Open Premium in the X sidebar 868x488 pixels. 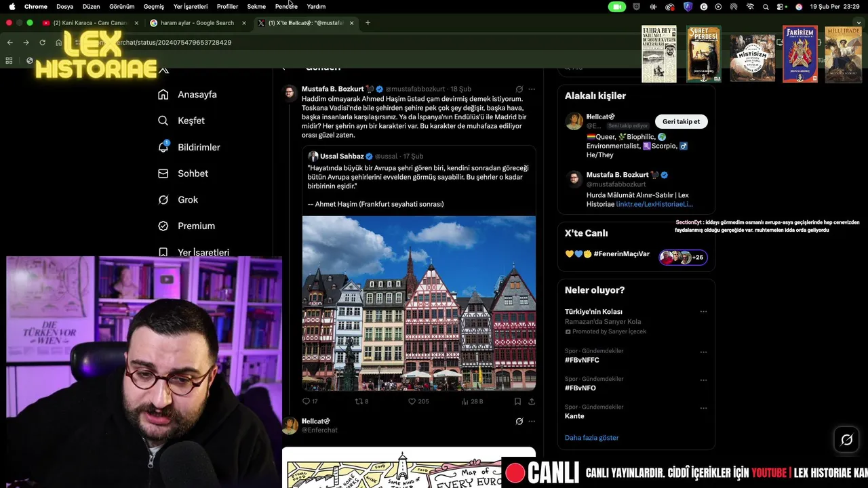pyautogui.click(x=186, y=226)
